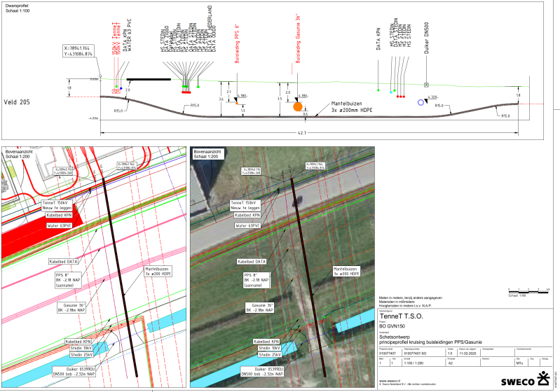Screen dimensions: 560x392
Task: Select the 'Gasunie 36"' callout in left plan
Action: (x=71, y=307)
